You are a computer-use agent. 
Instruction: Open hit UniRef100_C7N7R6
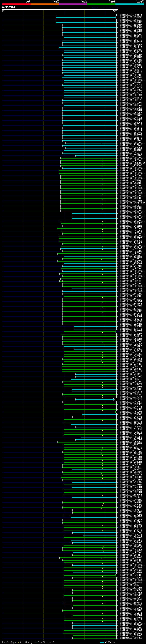pos(131,347)
